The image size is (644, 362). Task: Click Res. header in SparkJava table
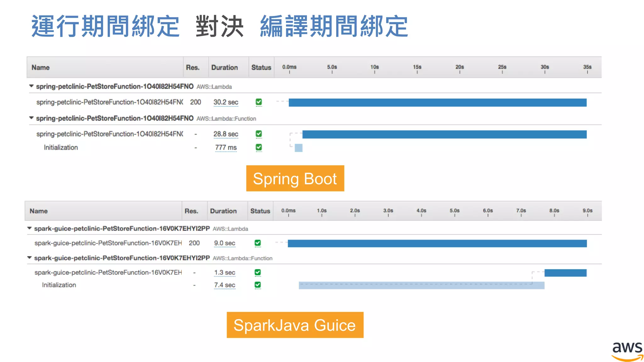tap(191, 211)
